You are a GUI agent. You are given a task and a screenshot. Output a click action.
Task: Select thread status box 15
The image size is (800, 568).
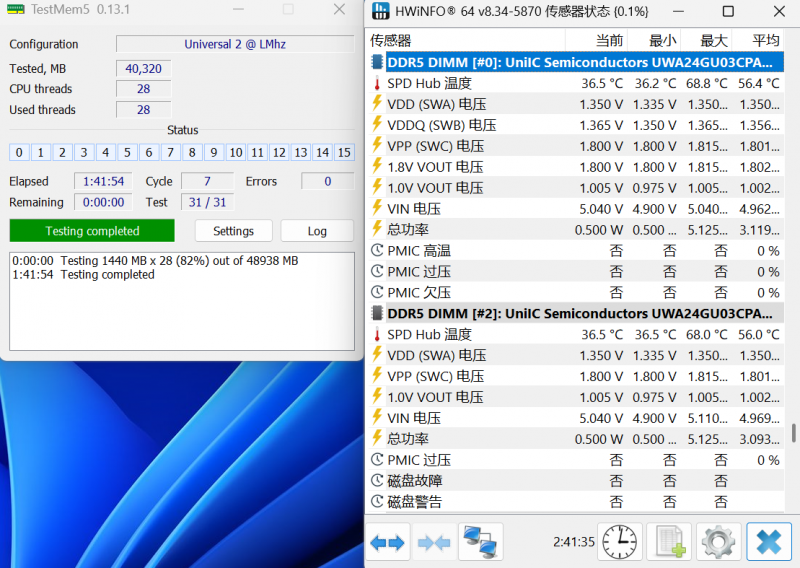pos(344,153)
